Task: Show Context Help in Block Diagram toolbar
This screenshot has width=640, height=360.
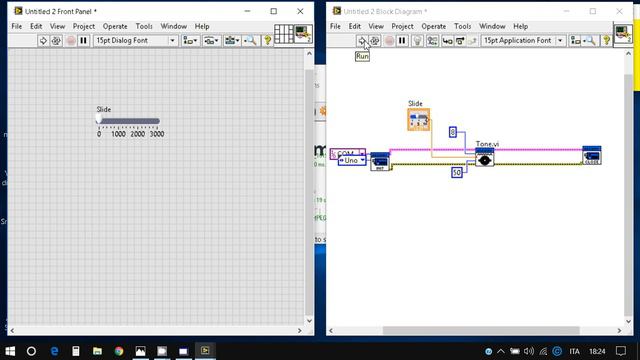Action: [607, 40]
